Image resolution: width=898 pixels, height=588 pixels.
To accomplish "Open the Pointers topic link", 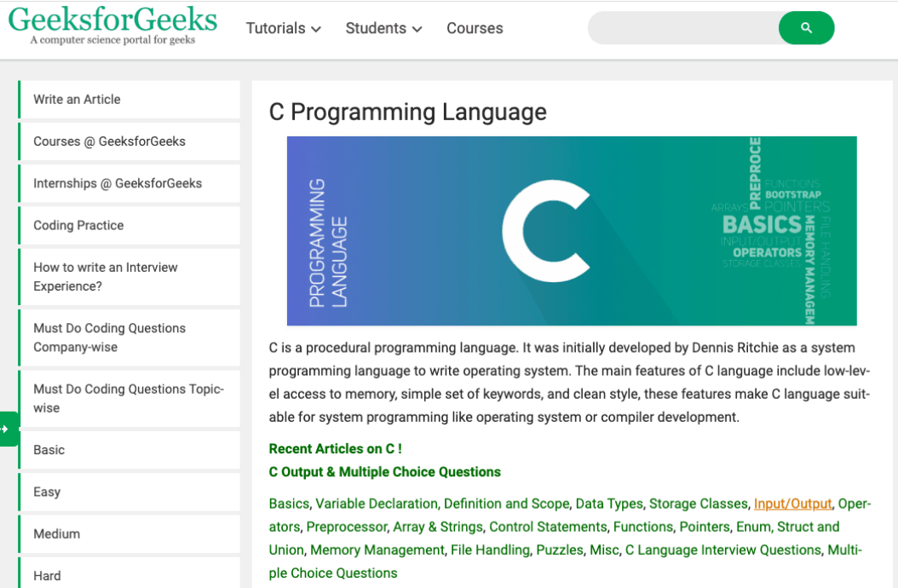I will point(705,527).
